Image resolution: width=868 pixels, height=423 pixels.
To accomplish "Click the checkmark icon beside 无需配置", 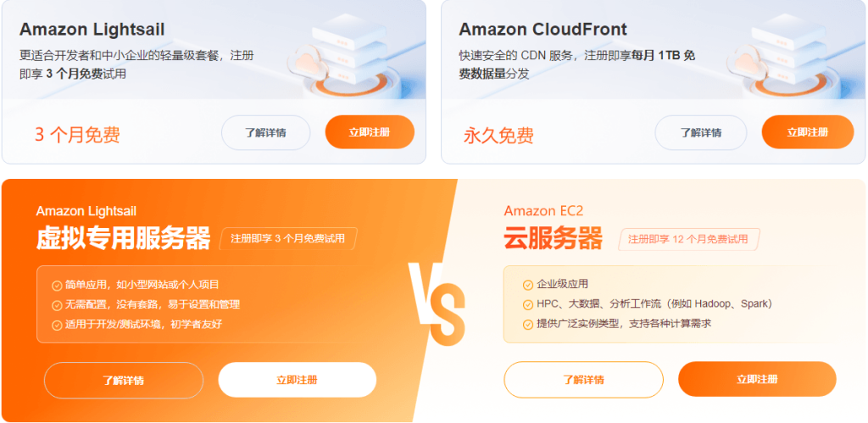I will [x=57, y=305].
